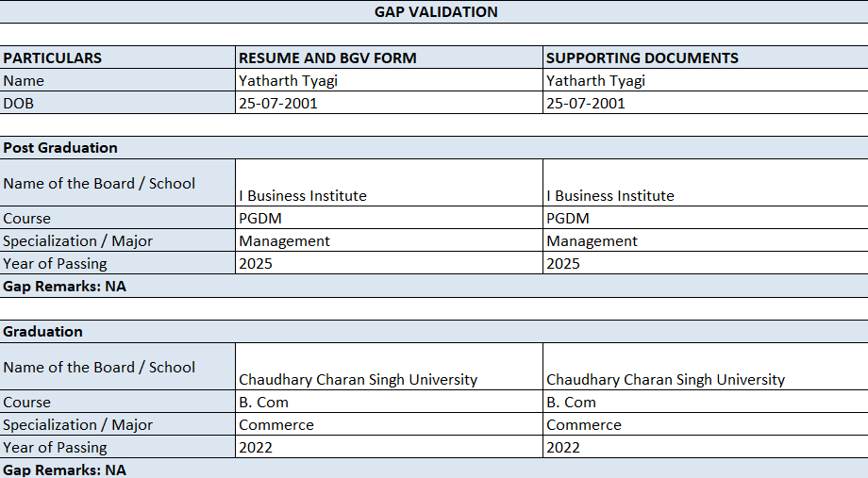Click the Graduation section heading
The width and height of the screenshot is (868, 478).
(x=42, y=332)
